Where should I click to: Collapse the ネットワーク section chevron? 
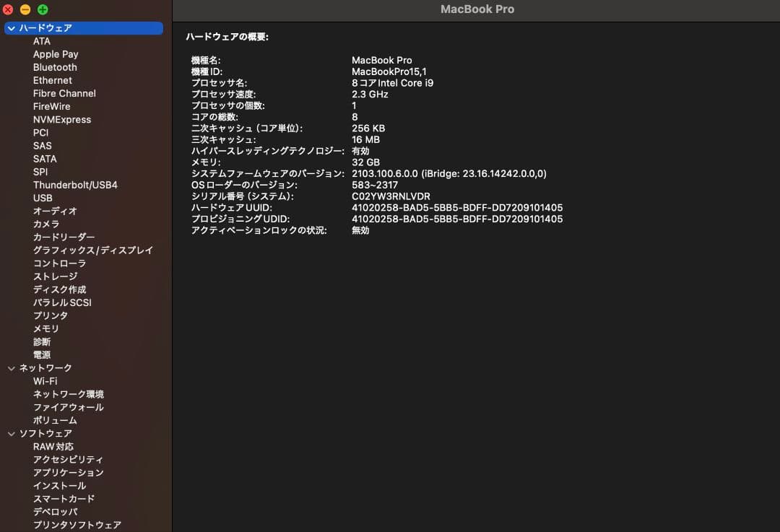click(11, 368)
